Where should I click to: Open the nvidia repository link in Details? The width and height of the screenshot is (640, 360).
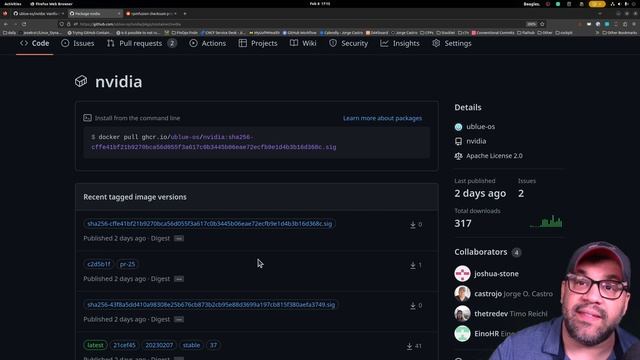pos(476,141)
